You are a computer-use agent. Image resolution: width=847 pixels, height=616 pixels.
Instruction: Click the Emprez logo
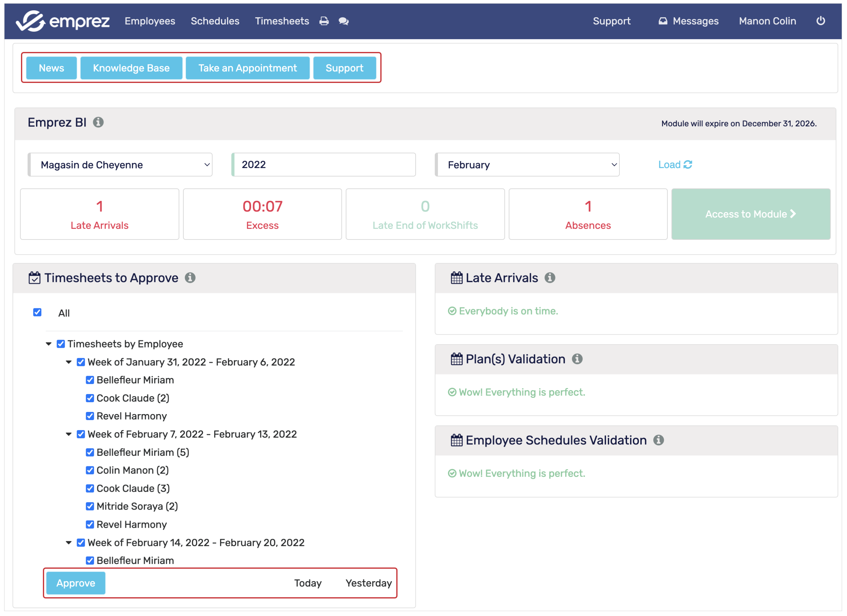click(62, 21)
